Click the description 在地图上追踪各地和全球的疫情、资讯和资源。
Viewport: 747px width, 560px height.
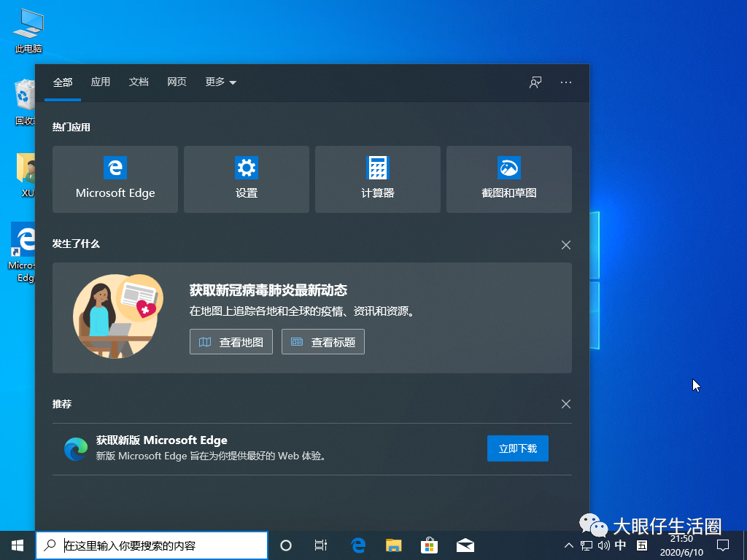[303, 311]
